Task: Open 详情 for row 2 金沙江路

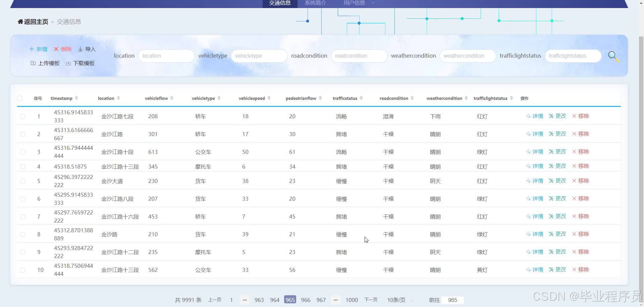Action: pos(535,134)
